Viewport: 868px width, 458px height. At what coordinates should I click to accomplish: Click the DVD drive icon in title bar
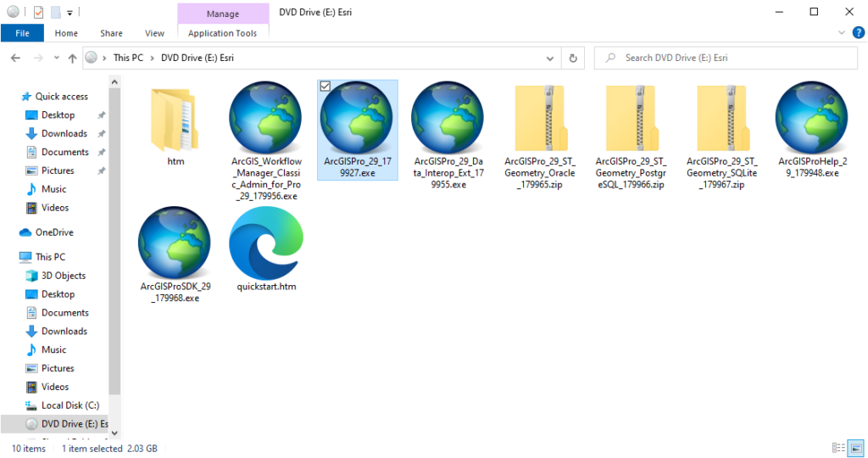pos(14,12)
